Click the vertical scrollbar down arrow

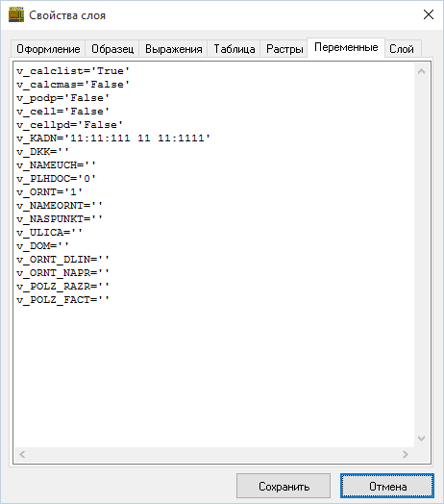pos(422,439)
